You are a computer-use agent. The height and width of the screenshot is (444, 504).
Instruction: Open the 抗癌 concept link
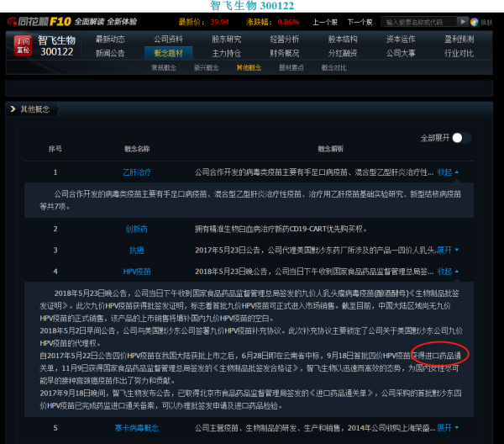137,250
